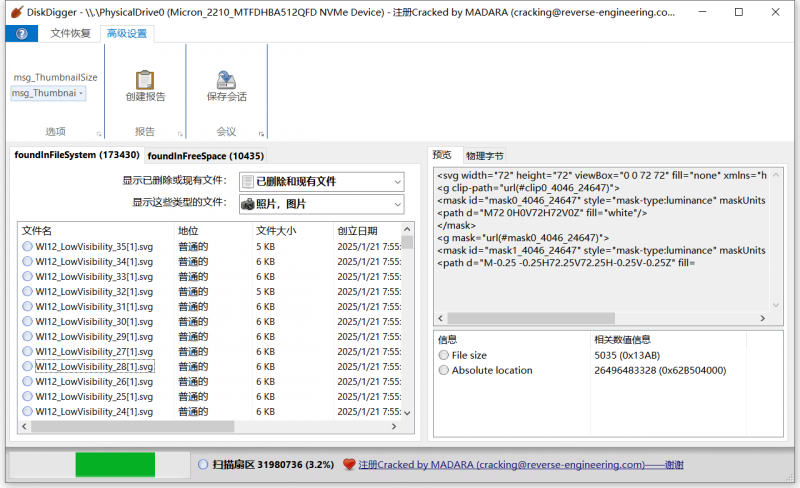This screenshot has height=488, width=800.
Task: Click the 创建报告 button label
Action: click(x=145, y=96)
